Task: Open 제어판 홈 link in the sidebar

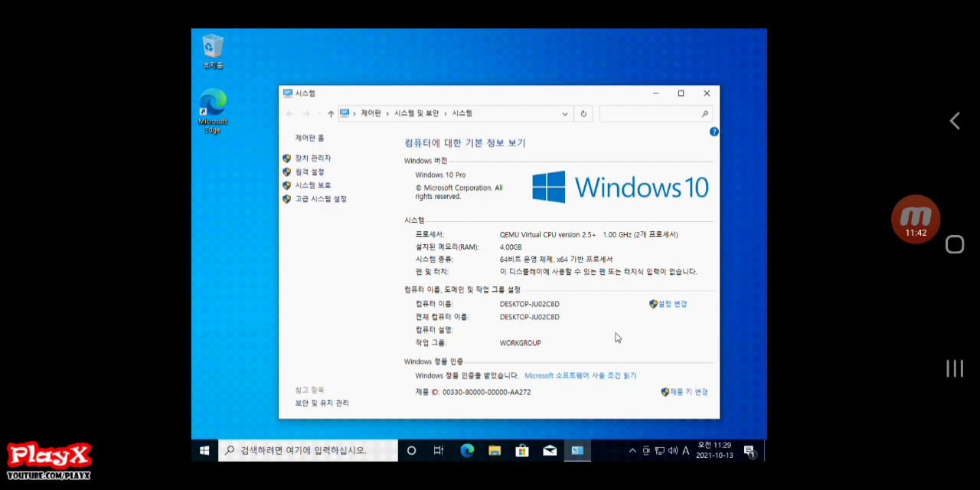Action: pyautogui.click(x=309, y=138)
